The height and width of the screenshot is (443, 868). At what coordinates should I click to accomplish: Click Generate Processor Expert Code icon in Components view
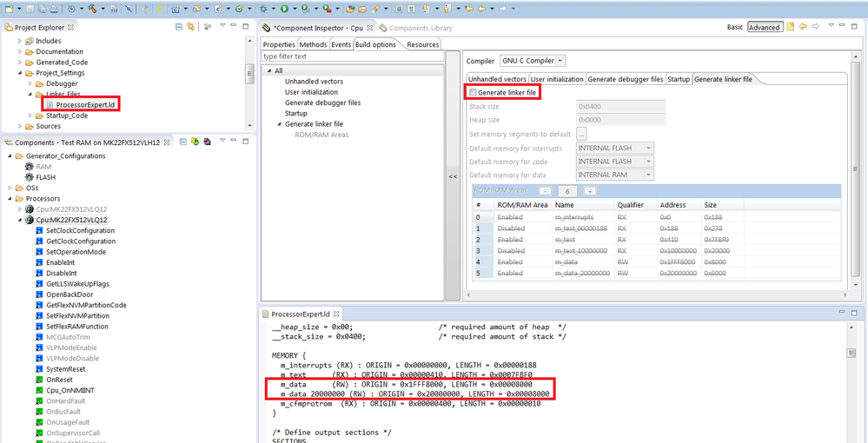point(195,142)
